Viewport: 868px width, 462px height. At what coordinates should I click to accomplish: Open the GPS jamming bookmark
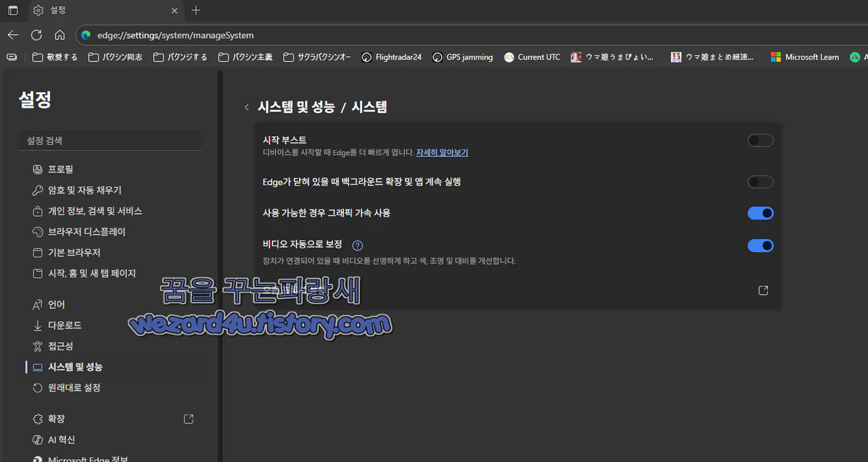[462, 57]
